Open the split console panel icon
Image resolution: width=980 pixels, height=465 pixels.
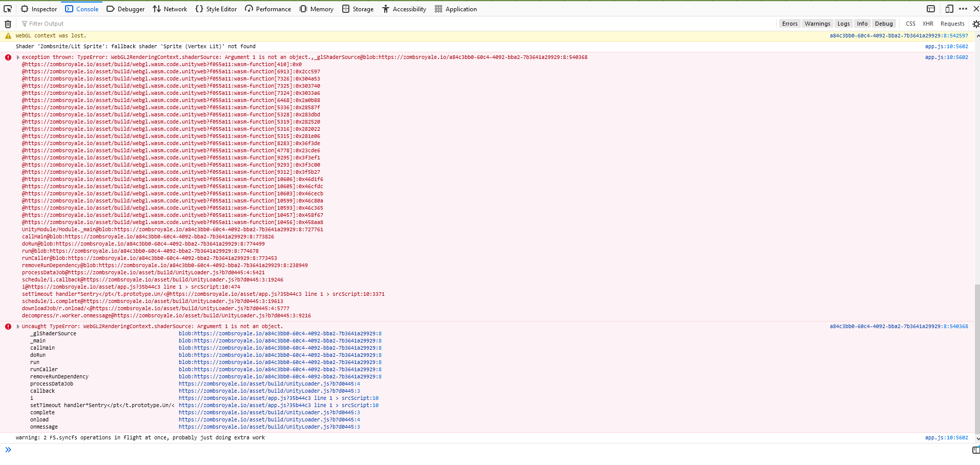point(931,9)
